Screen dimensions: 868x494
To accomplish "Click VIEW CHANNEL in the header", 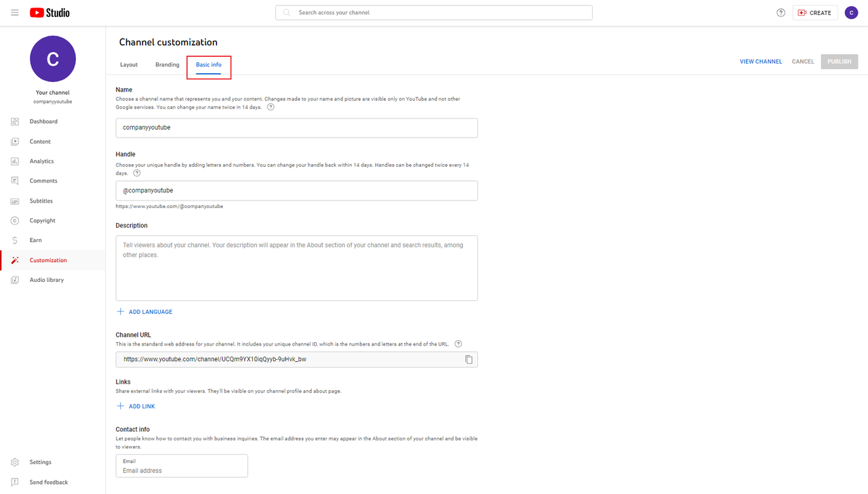I will coord(760,61).
